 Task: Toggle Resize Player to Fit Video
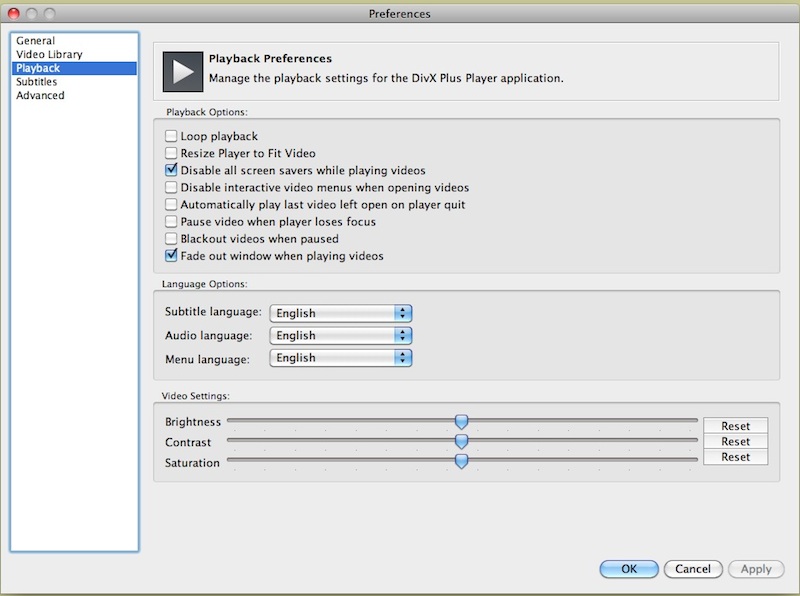172,153
